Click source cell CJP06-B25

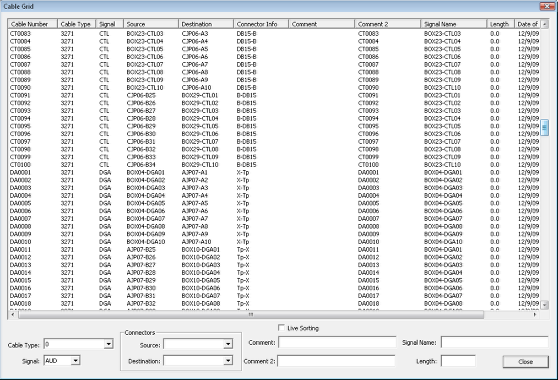[141, 95]
